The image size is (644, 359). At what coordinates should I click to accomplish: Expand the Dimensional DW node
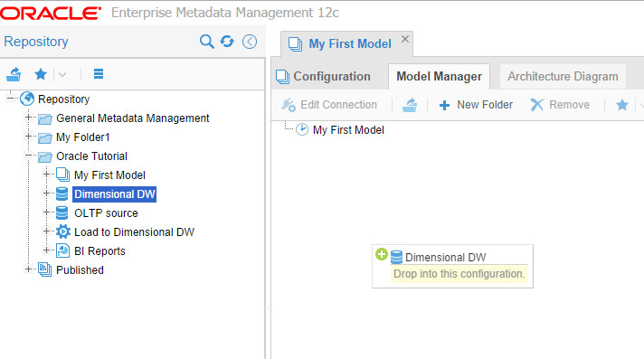(x=46, y=193)
